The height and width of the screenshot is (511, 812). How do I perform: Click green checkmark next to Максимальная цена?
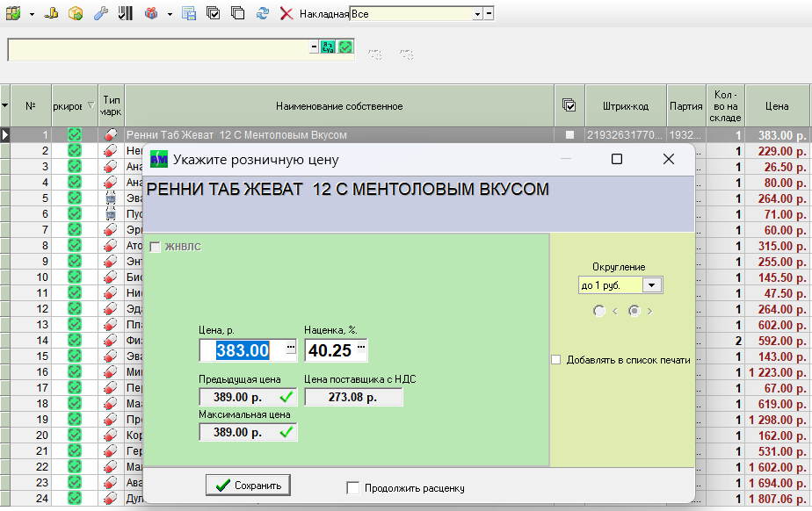(286, 432)
